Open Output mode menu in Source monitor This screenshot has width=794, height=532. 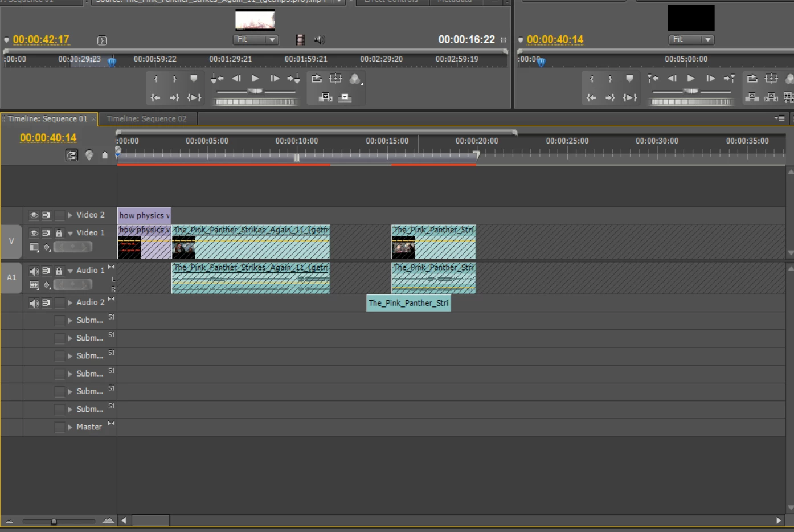coord(355,79)
